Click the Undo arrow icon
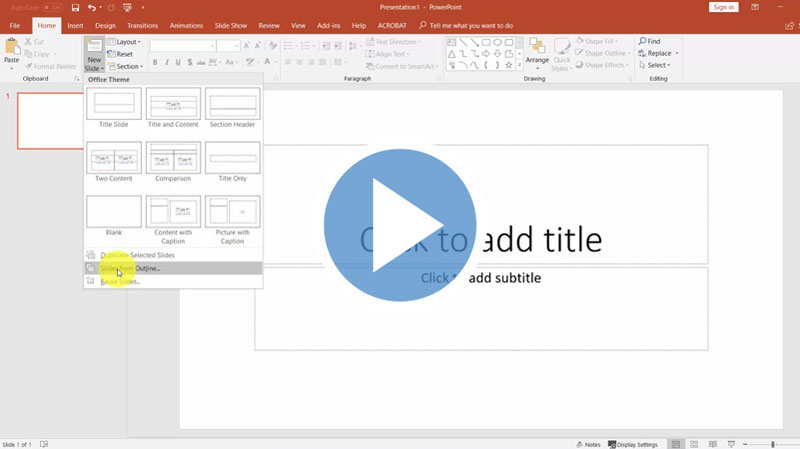This screenshot has height=449, width=800. click(x=92, y=7)
